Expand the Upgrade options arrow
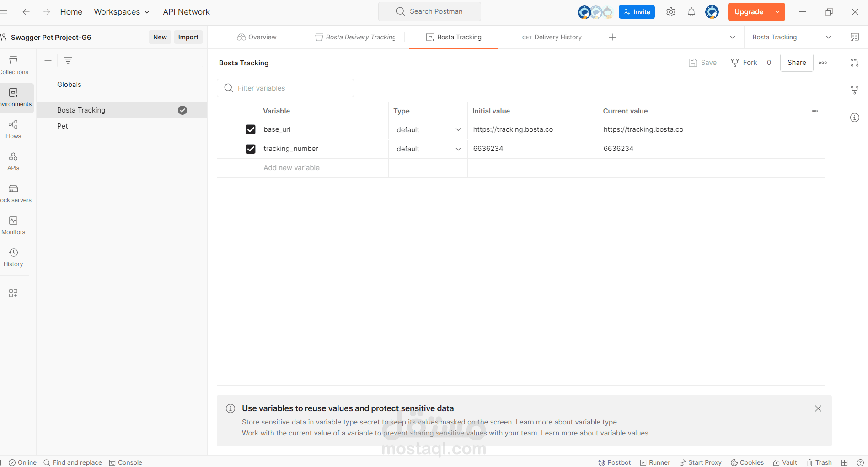The image size is (868, 467). click(x=777, y=12)
